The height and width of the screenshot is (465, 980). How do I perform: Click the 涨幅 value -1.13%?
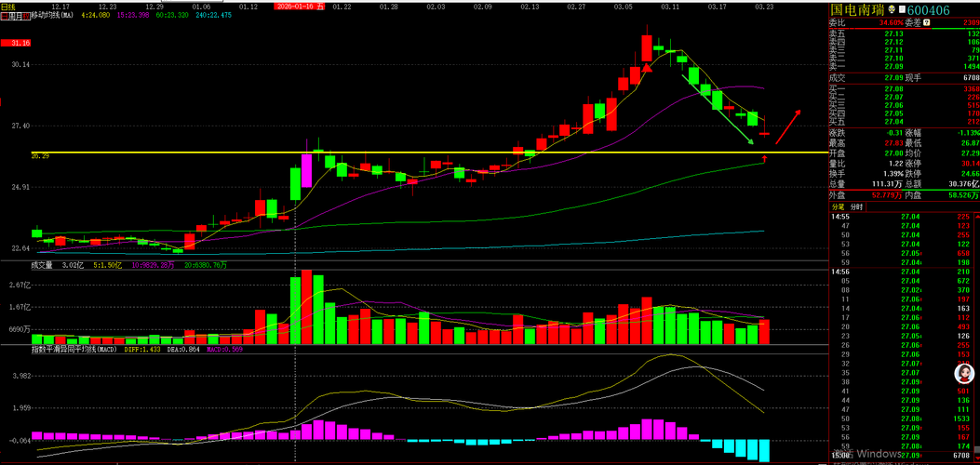(967, 133)
